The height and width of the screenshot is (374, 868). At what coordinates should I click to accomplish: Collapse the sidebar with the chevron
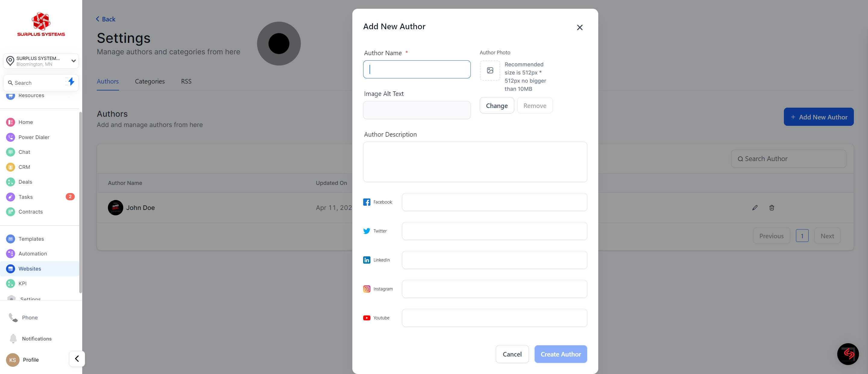click(77, 359)
